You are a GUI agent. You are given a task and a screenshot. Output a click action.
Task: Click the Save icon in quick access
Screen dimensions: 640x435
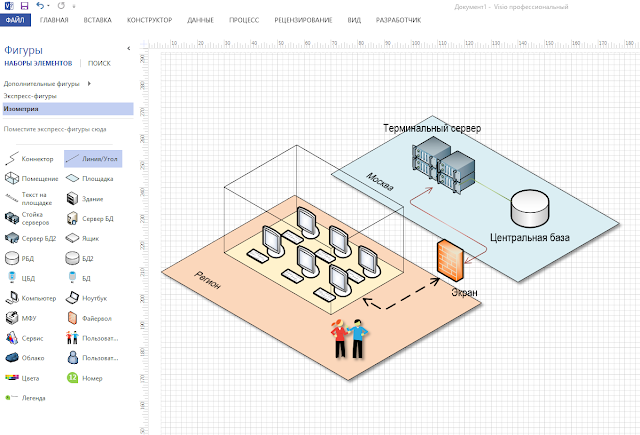(24, 6)
